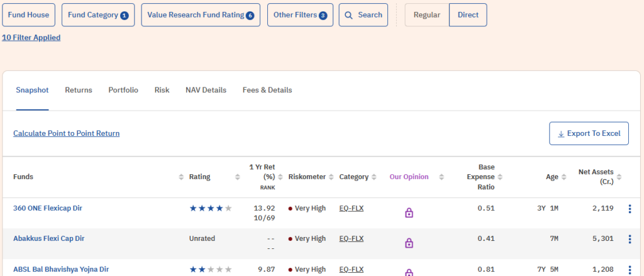Click the star rating of ABSL Bal Bhavishya Yojna

[211, 270]
